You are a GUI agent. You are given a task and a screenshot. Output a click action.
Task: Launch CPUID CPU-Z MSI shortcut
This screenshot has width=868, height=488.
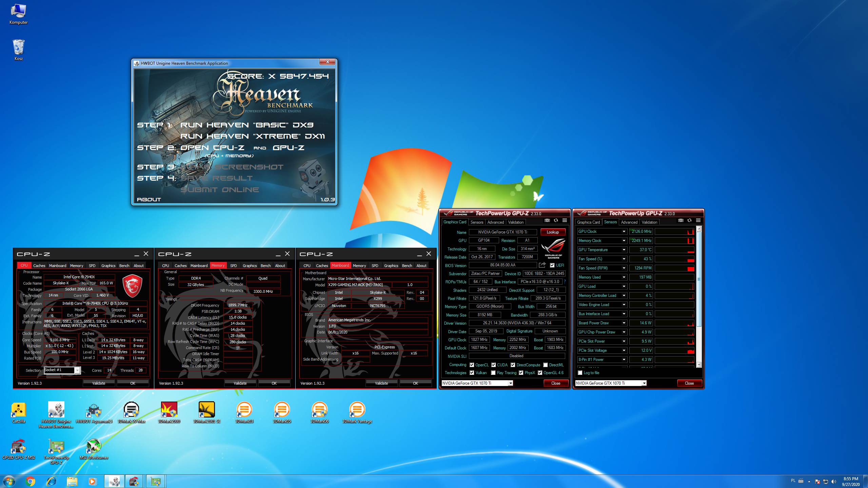tap(19, 449)
